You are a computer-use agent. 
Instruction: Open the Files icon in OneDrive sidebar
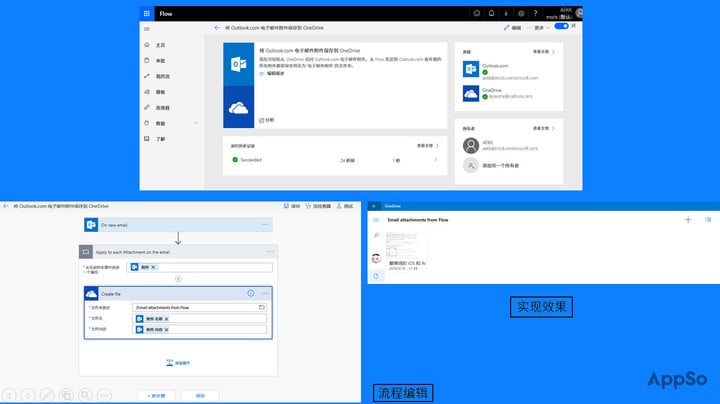click(376, 276)
